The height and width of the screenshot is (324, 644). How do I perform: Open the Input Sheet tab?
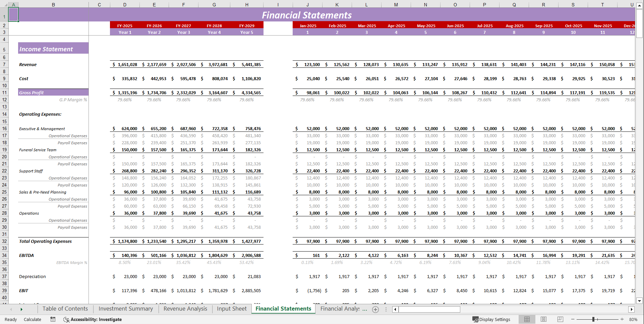(x=231, y=309)
